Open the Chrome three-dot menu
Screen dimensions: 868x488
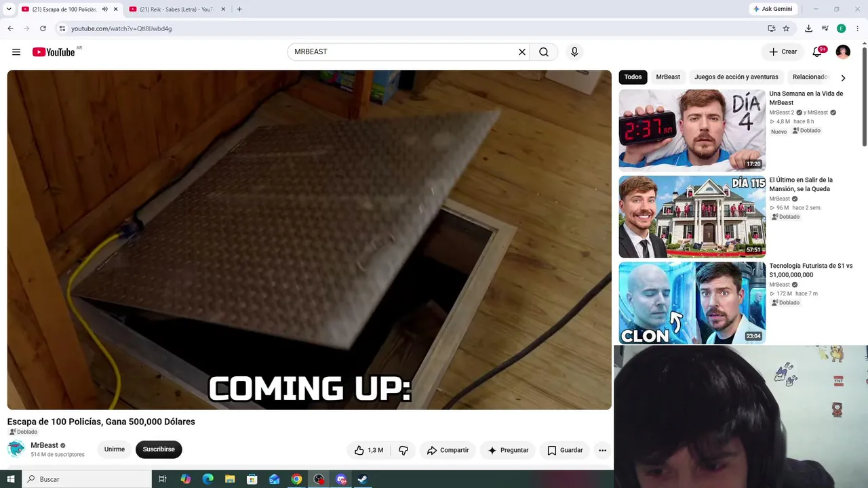point(858,28)
